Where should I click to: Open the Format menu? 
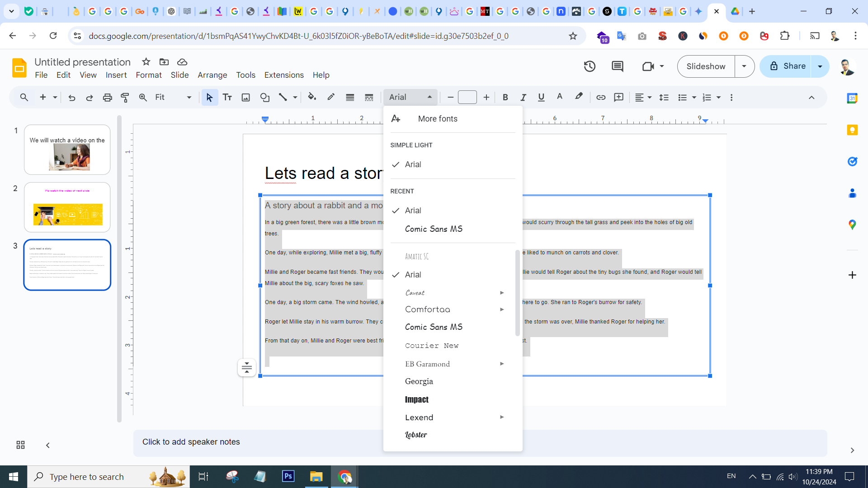point(149,75)
